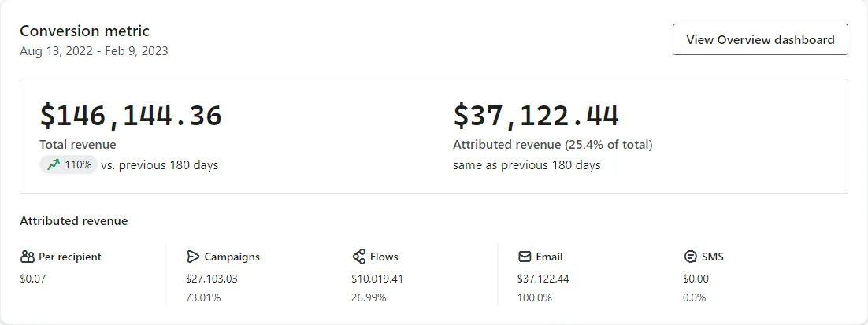Click the Per recipient value $0.07

[32, 279]
